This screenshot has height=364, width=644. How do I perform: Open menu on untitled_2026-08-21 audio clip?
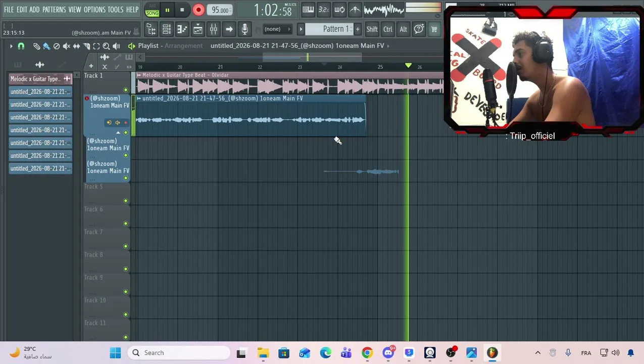pyautogui.click(x=139, y=99)
